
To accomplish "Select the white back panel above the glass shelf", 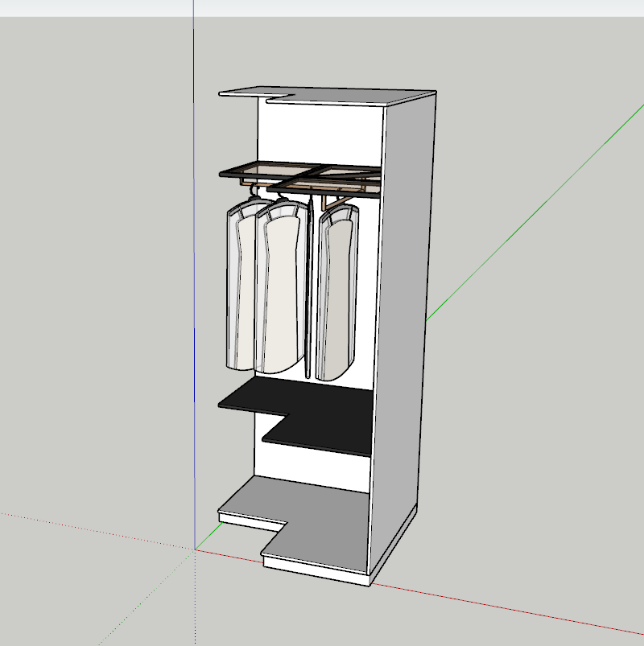I will [x=320, y=134].
